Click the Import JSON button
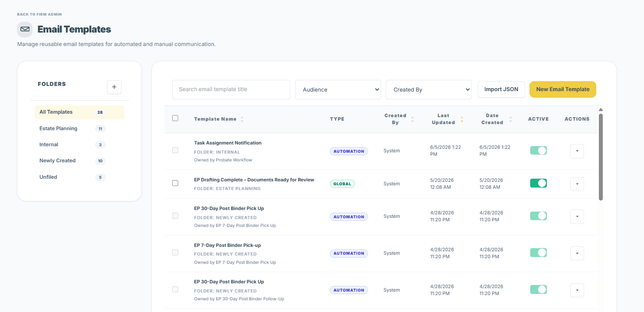Screen dimensions: 644x312 [x=501, y=89]
